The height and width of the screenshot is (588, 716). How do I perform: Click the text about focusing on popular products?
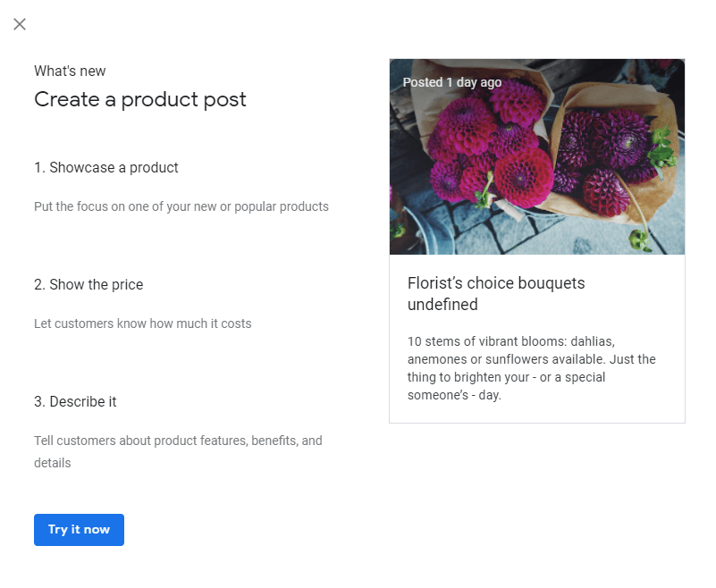pyautogui.click(x=181, y=206)
